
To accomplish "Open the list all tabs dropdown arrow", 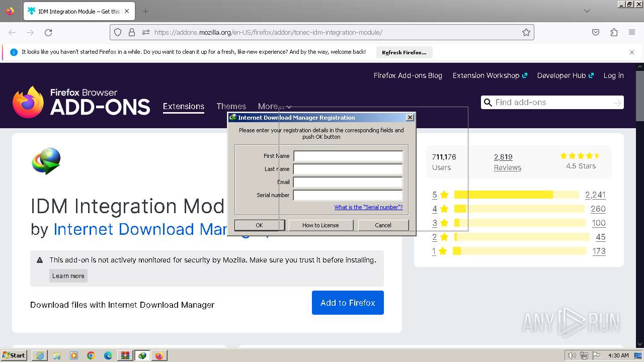I will pyautogui.click(x=587, y=11).
